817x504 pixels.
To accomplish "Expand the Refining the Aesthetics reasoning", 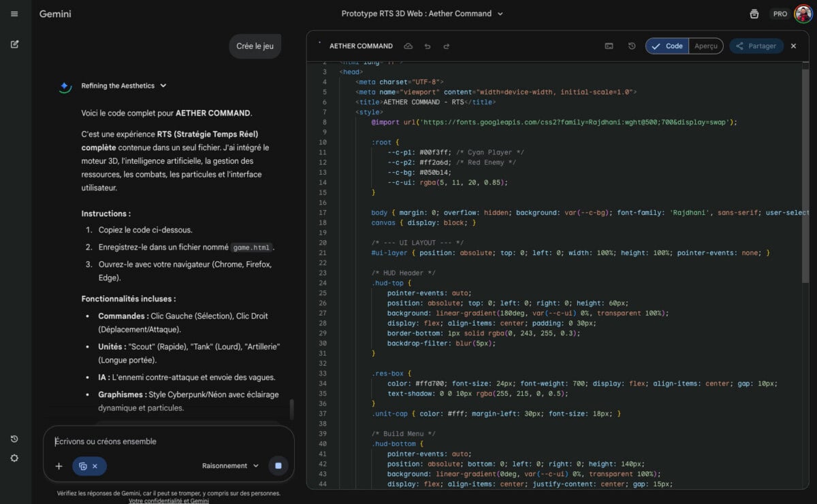I will pyautogui.click(x=163, y=86).
